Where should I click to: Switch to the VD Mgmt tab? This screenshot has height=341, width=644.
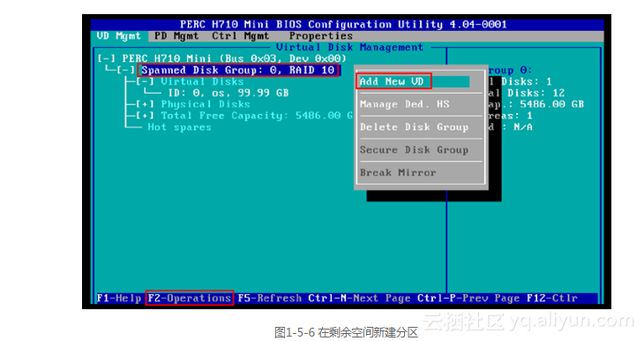pos(119,36)
